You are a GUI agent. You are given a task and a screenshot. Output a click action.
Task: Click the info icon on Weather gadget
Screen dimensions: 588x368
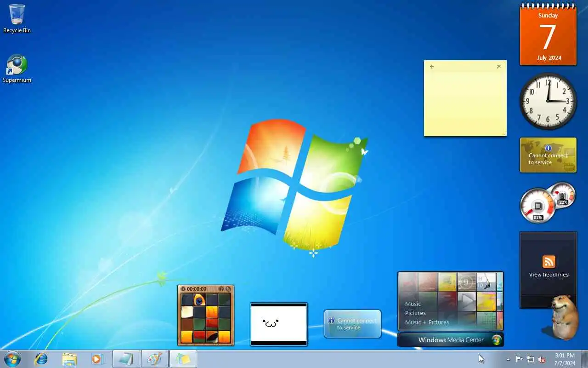coord(331,321)
